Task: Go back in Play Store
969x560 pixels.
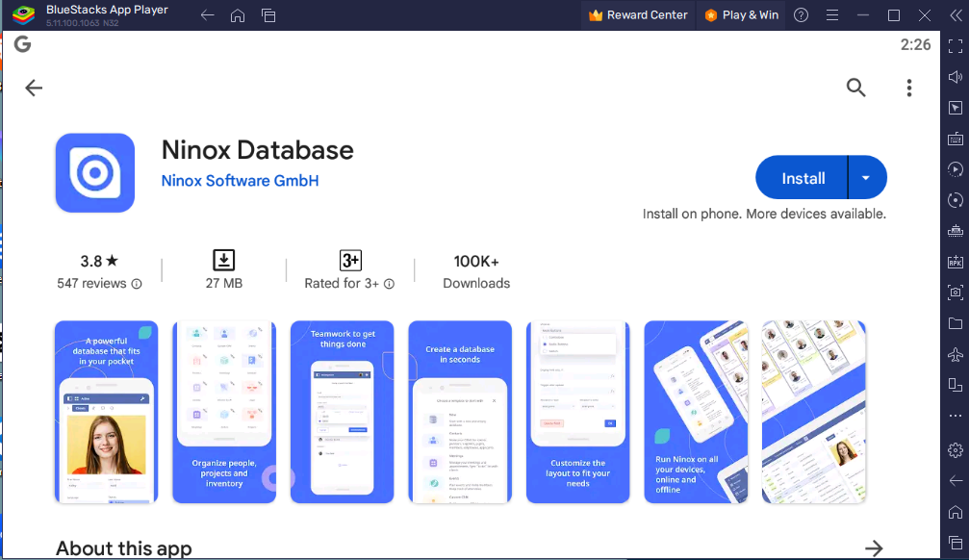Action: pos(34,88)
